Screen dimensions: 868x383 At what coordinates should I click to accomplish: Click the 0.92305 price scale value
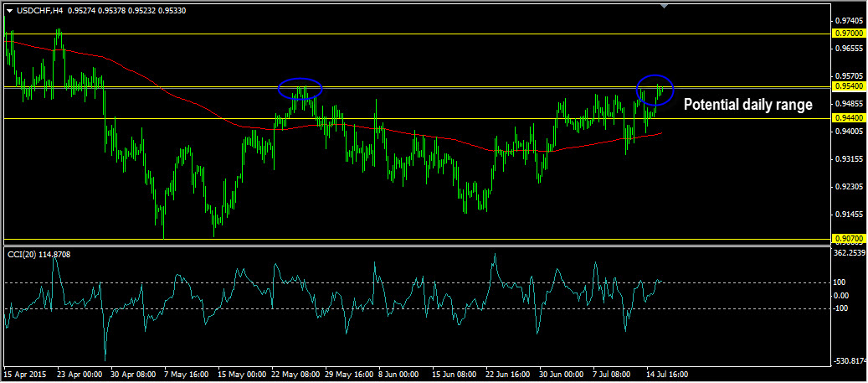click(x=848, y=186)
